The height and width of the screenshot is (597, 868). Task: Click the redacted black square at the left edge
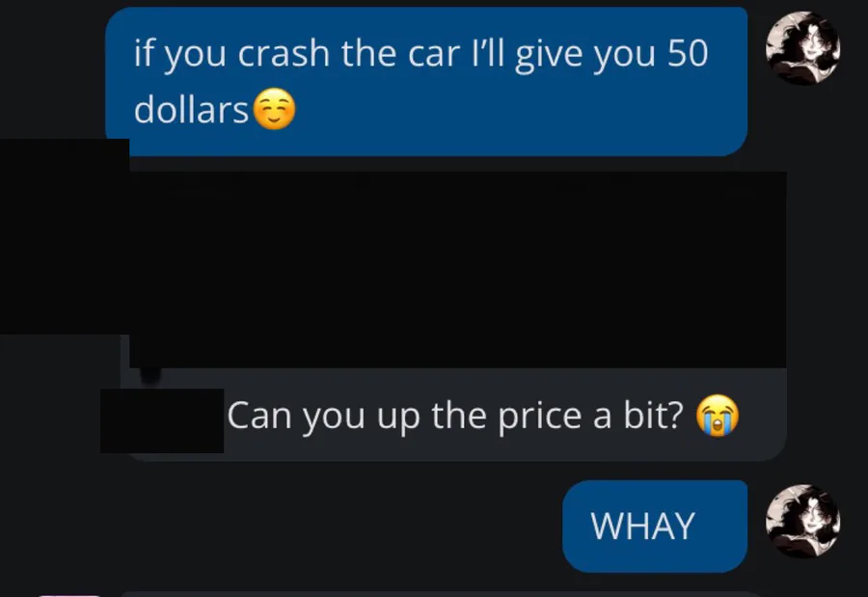pos(65,236)
